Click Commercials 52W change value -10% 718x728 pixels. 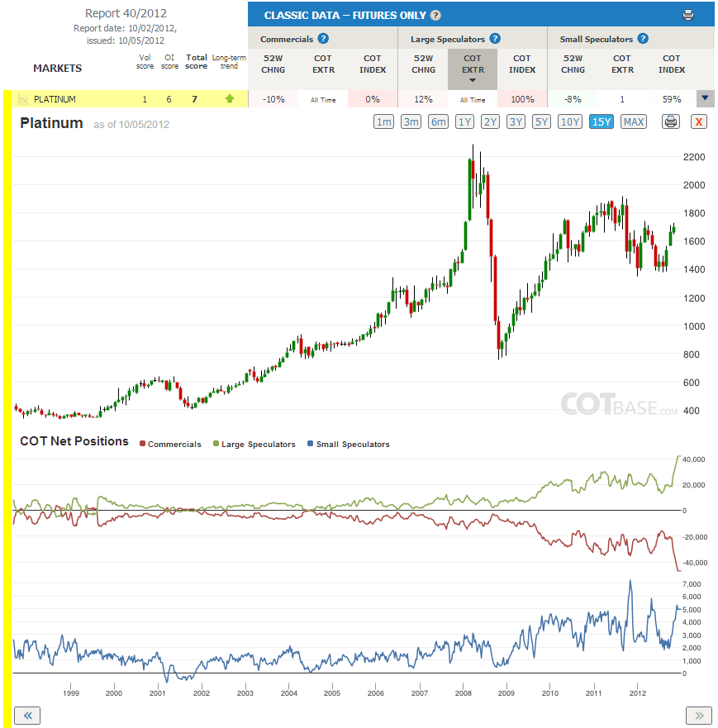(273, 99)
